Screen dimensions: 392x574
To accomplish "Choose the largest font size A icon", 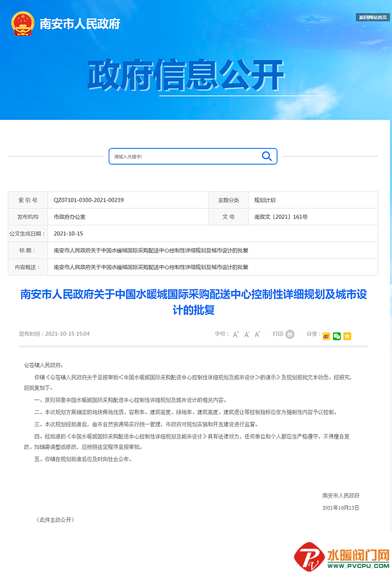I will [257, 334].
